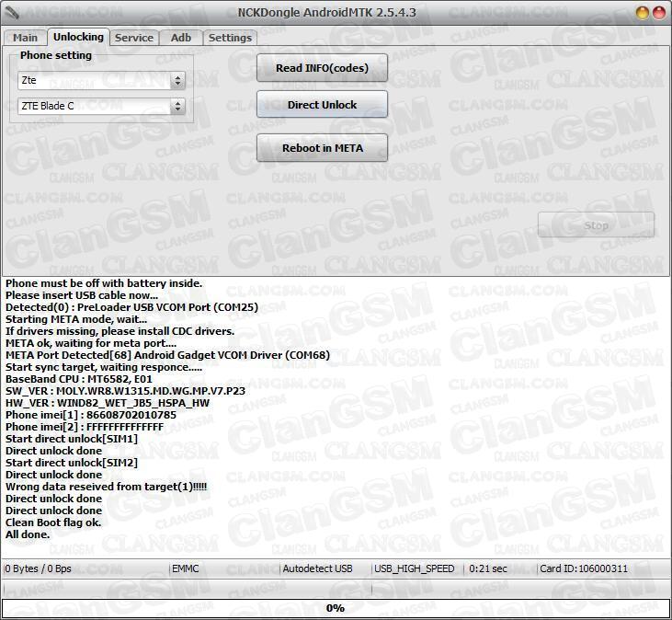Click the 'All done.' log line

(28, 534)
